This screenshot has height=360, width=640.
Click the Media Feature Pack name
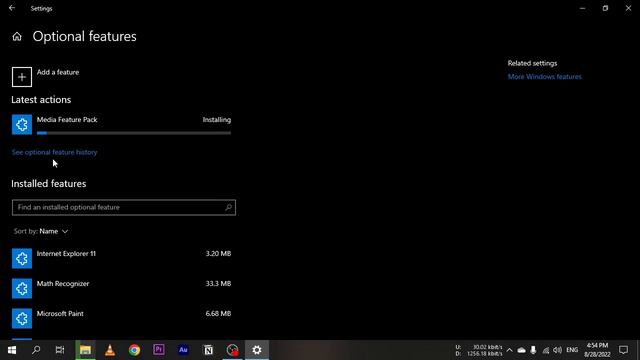67,120
